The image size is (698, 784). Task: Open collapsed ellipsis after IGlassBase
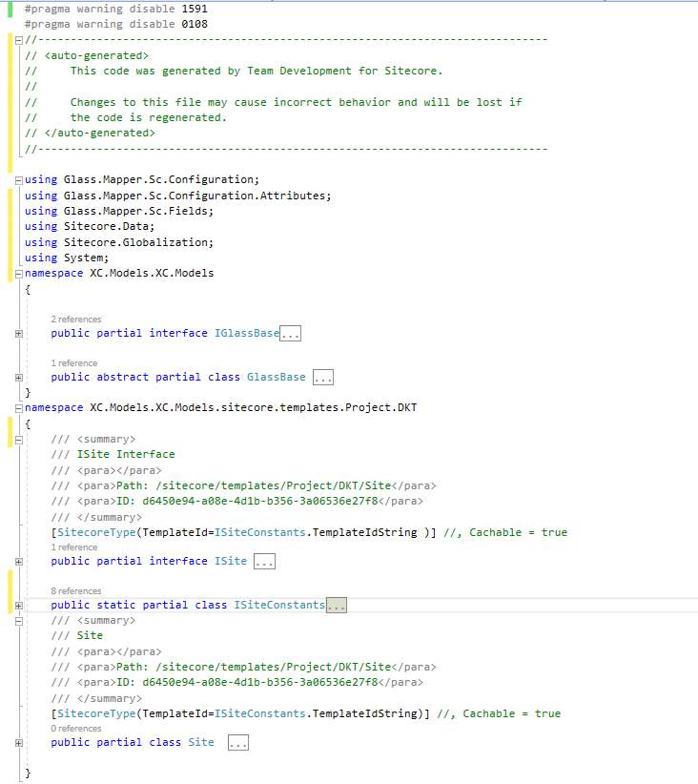(x=290, y=334)
